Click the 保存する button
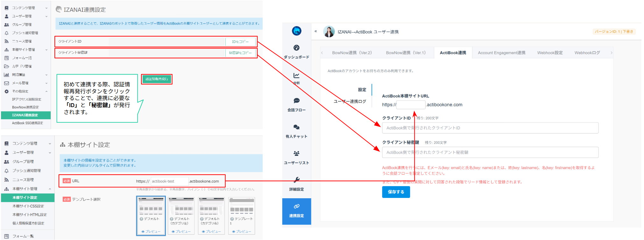644x240 pixels. [396, 192]
